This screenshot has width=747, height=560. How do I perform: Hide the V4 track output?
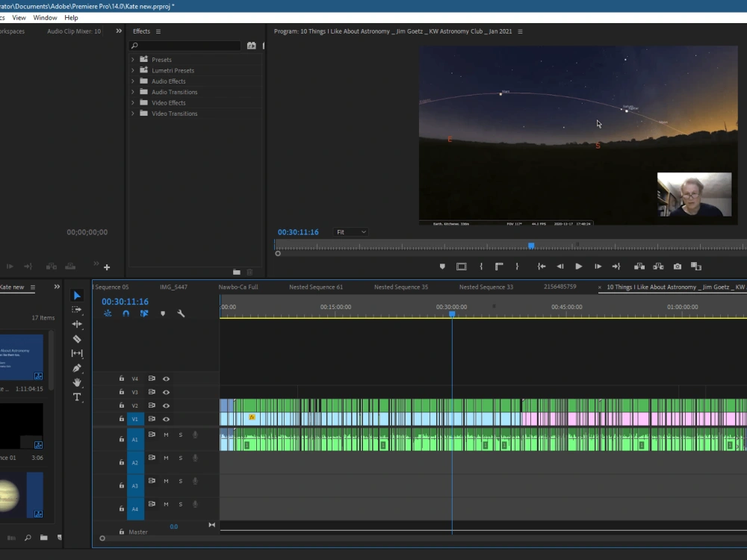167,379
